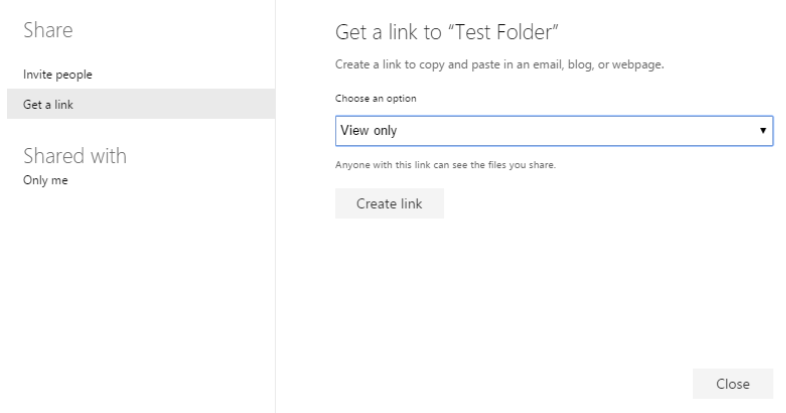Image resolution: width=786 pixels, height=413 pixels.
Task: Click the highlighted Get a link row
Action: point(141,104)
